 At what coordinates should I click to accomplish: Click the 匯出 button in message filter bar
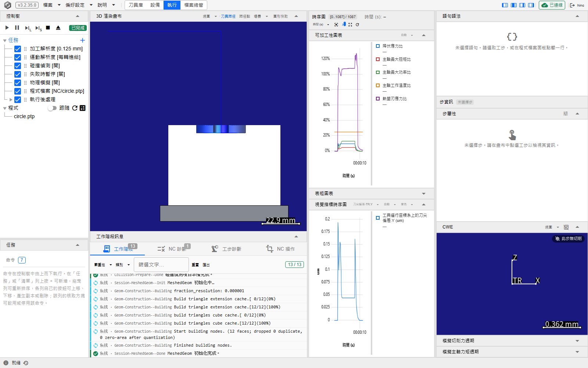pyautogui.click(x=206, y=265)
